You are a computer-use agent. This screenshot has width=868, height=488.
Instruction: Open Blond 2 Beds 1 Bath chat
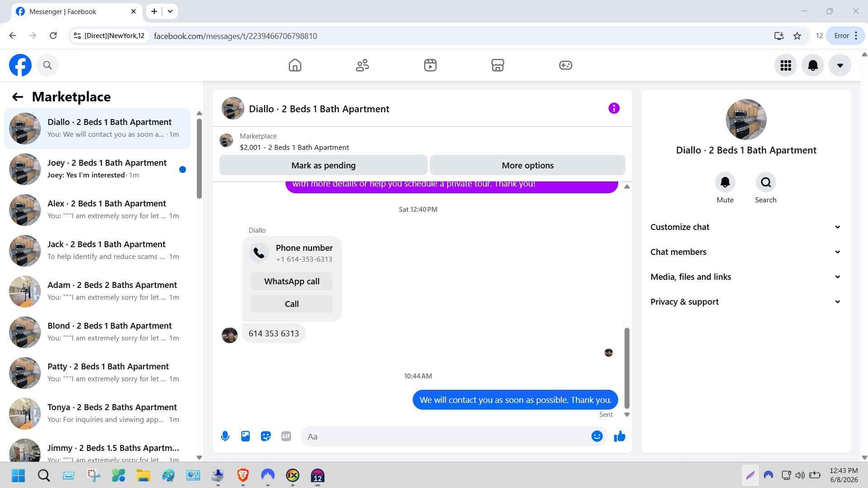[x=98, y=332]
